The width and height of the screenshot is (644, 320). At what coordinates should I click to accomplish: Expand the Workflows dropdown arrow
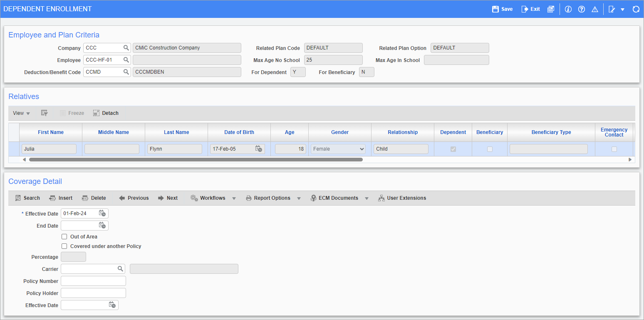pos(234,198)
